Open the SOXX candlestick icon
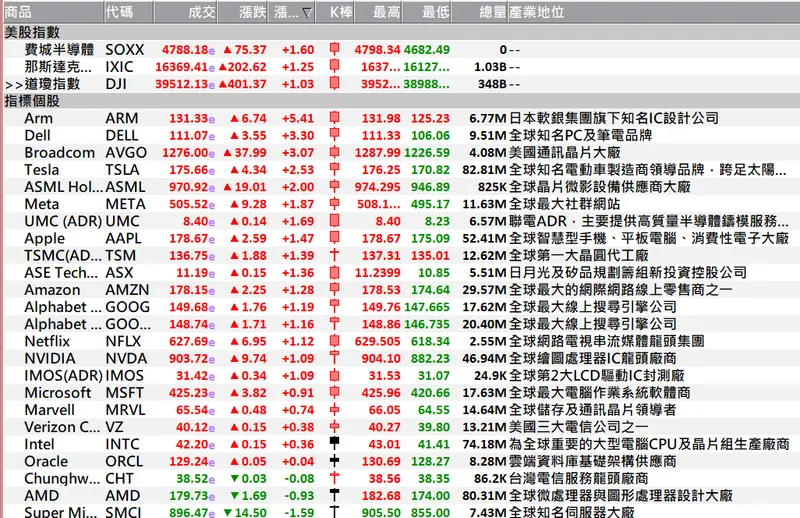The height and width of the screenshot is (518, 800). click(334, 49)
